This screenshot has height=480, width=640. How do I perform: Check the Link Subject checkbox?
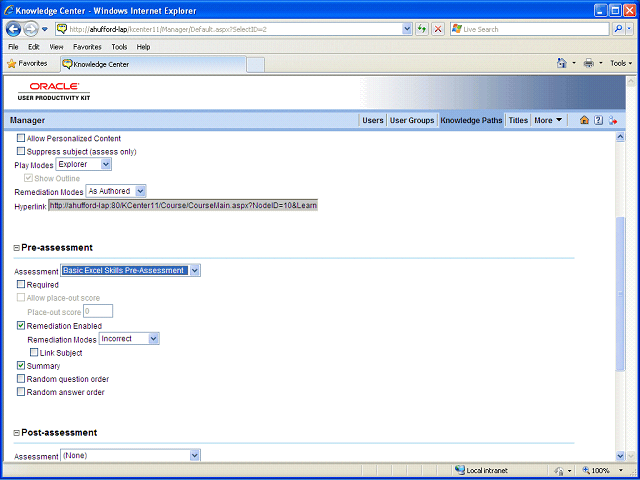pos(34,352)
